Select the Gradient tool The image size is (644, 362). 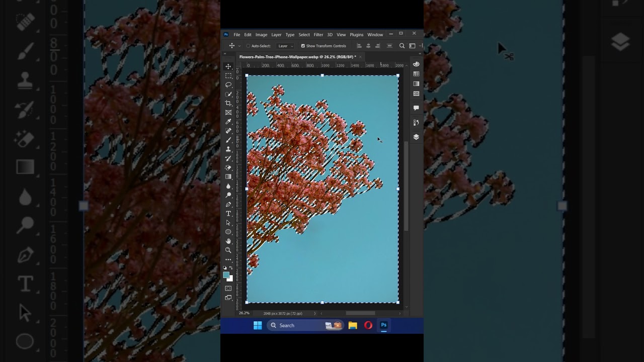tap(228, 176)
